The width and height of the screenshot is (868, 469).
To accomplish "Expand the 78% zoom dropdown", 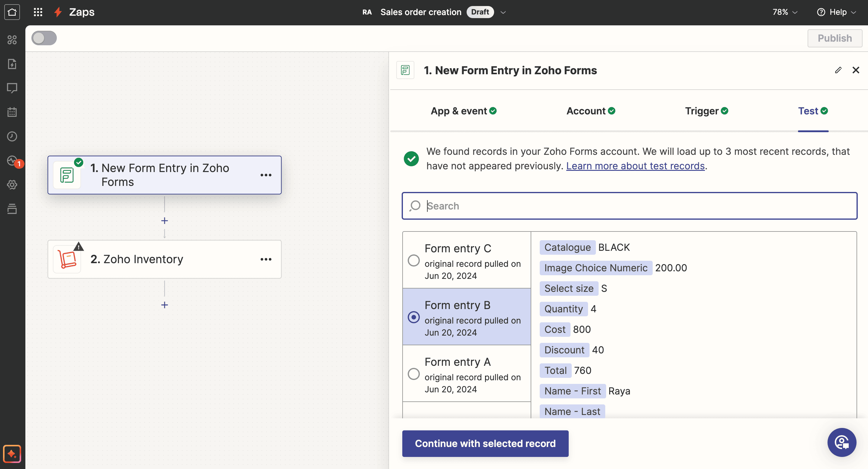I will tap(785, 12).
